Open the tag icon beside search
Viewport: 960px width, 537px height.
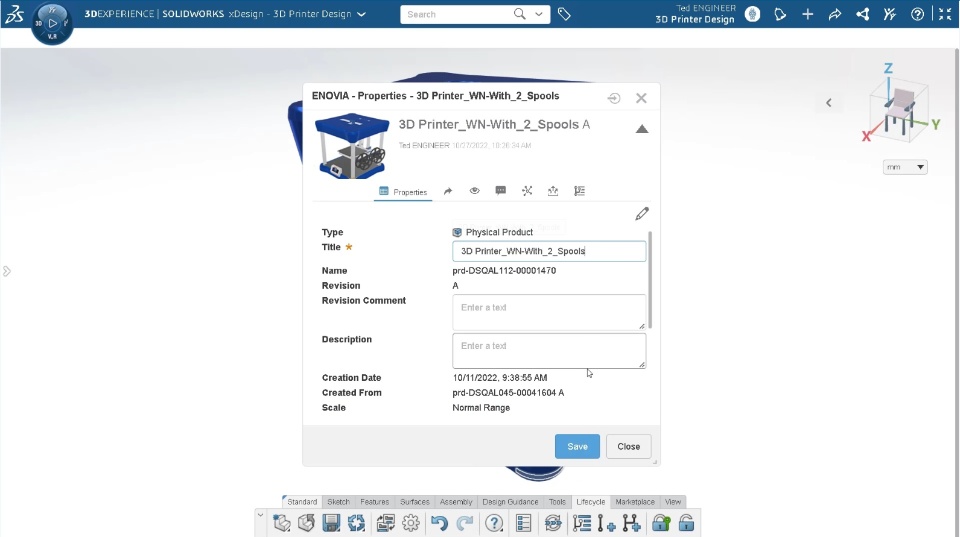(x=564, y=14)
